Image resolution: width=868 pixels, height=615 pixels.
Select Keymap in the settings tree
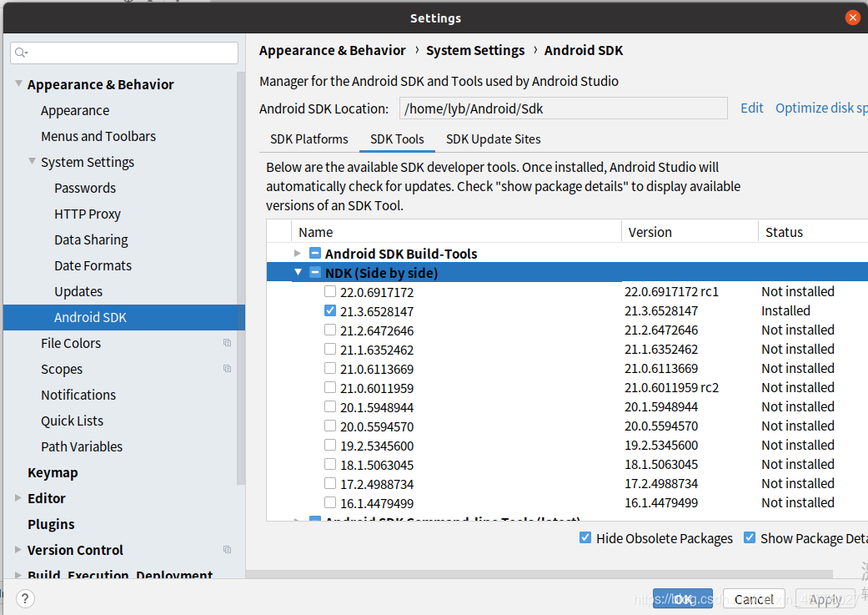point(53,472)
